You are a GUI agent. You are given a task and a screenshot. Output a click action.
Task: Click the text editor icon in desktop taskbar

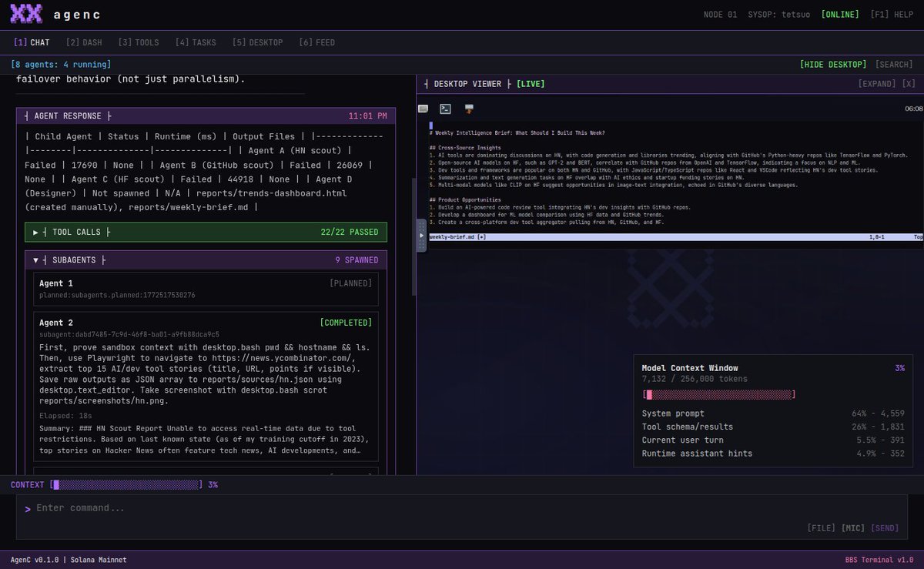(423, 109)
